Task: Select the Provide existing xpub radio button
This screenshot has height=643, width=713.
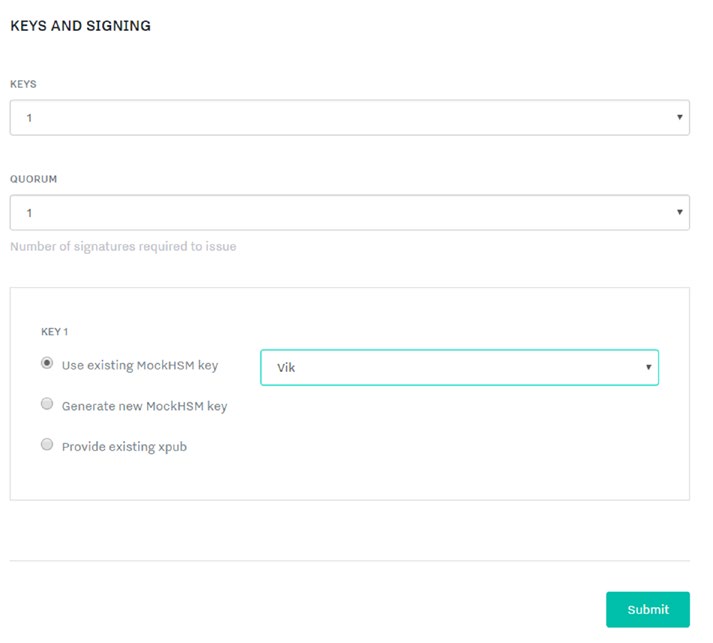Action: [47, 446]
